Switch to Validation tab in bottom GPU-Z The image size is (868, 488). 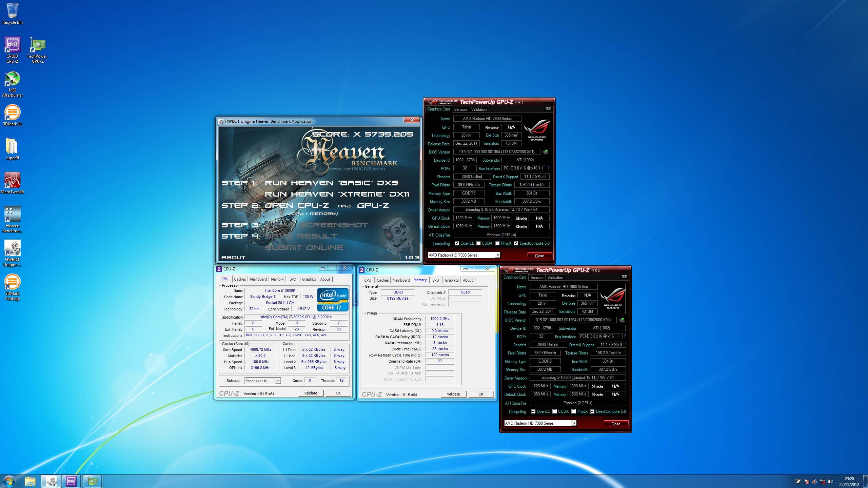pyautogui.click(x=555, y=277)
